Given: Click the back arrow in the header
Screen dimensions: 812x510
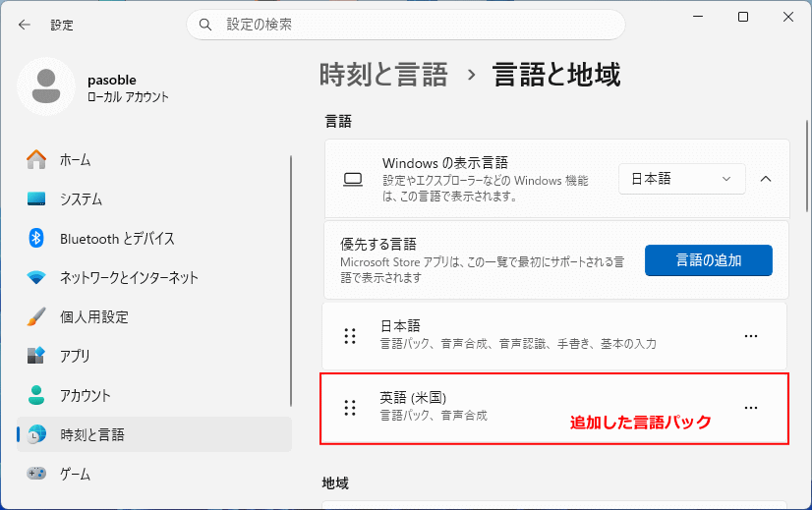Looking at the screenshot, I should pos(25,25).
